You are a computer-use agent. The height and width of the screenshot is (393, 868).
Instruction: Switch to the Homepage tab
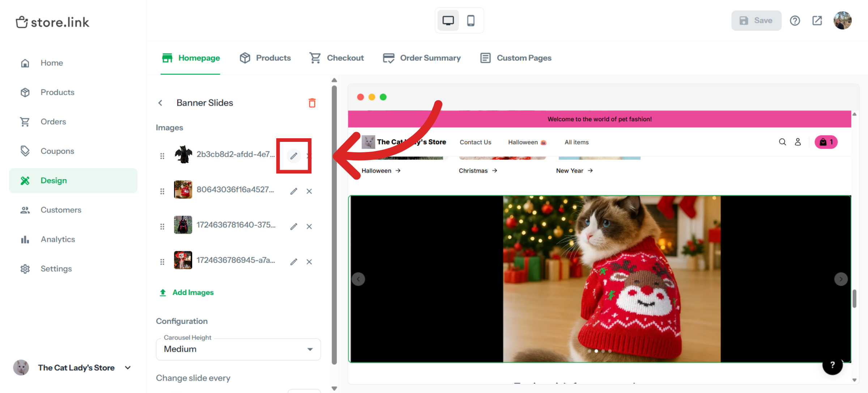191,58
